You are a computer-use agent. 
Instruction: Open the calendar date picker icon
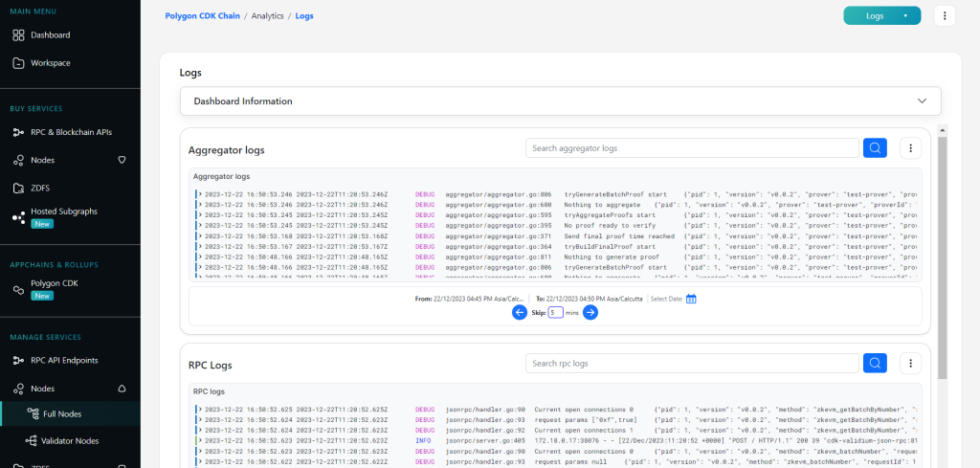point(691,299)
